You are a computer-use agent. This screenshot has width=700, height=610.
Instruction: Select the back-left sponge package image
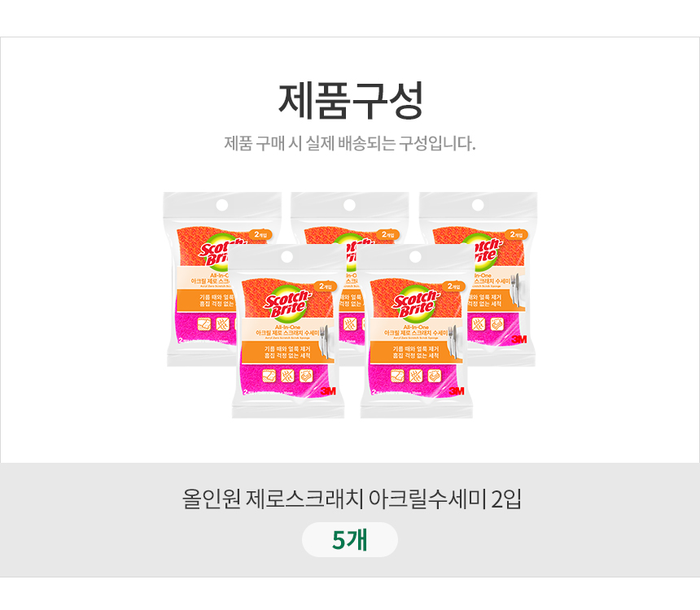(x=195, y=277)
